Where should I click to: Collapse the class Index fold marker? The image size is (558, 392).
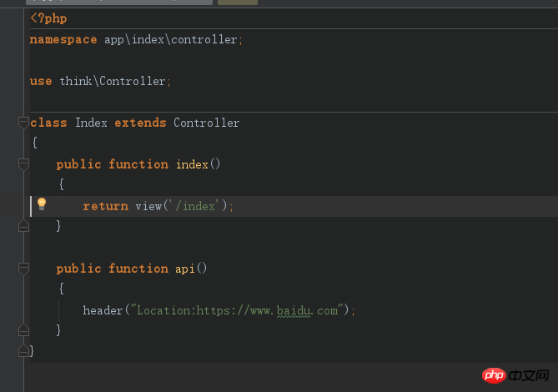(23, 123)
